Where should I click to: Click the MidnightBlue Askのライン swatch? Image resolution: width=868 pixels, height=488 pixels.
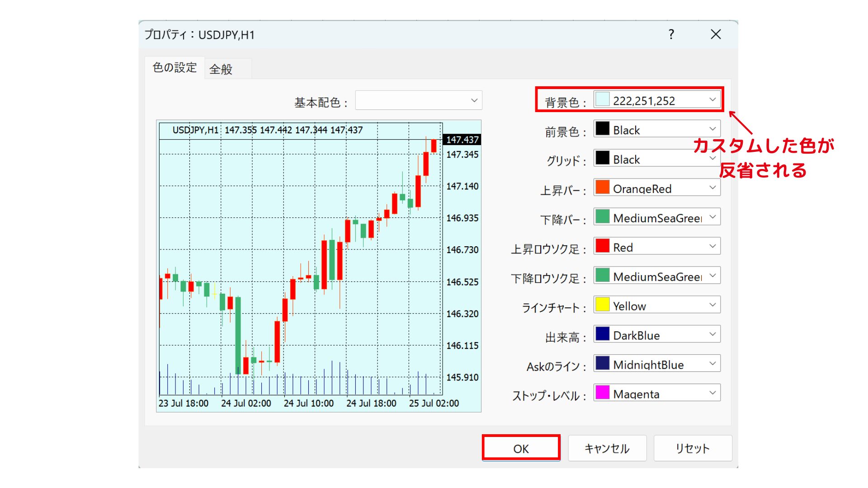pyautogui.click(x=602, y=363)
